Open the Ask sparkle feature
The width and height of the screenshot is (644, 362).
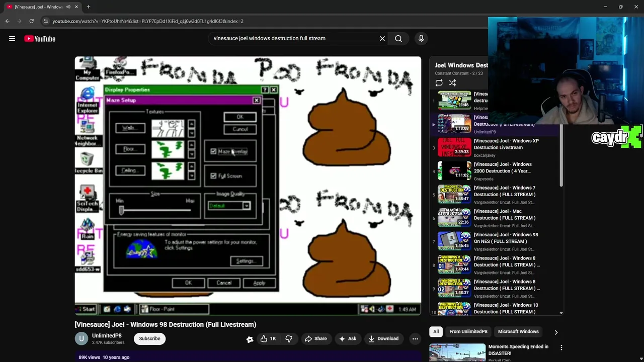pyautogui.click(x=348, y=339)
